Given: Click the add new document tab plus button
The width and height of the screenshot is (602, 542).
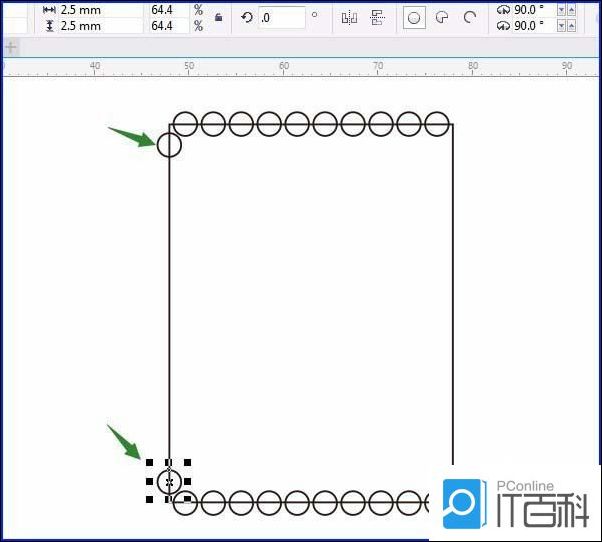Looking at the screenshot, I should (11, 47).
